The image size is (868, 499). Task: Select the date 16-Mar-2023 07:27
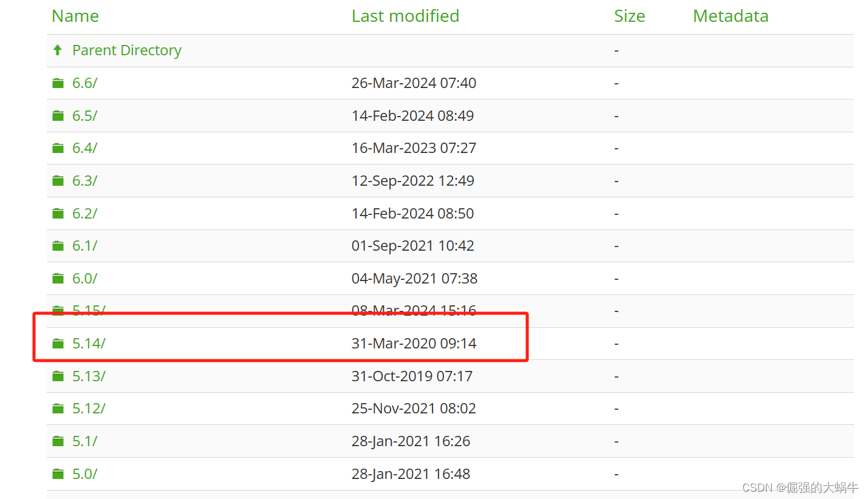pyautogui.click(x=414, y=148)
